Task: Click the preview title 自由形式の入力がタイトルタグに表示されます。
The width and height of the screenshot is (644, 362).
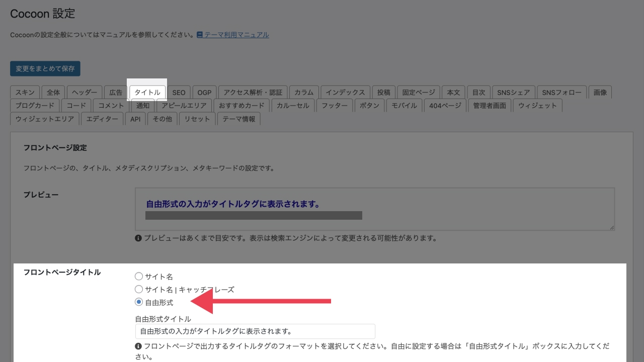Action: (x=233, y=204)
